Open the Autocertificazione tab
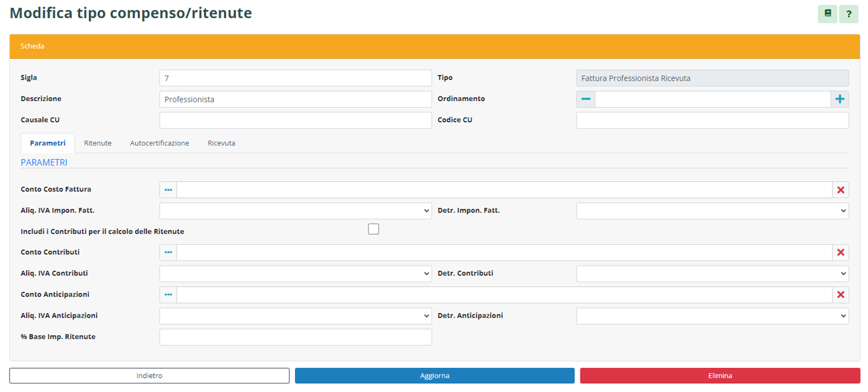 [x=159, y=143]
